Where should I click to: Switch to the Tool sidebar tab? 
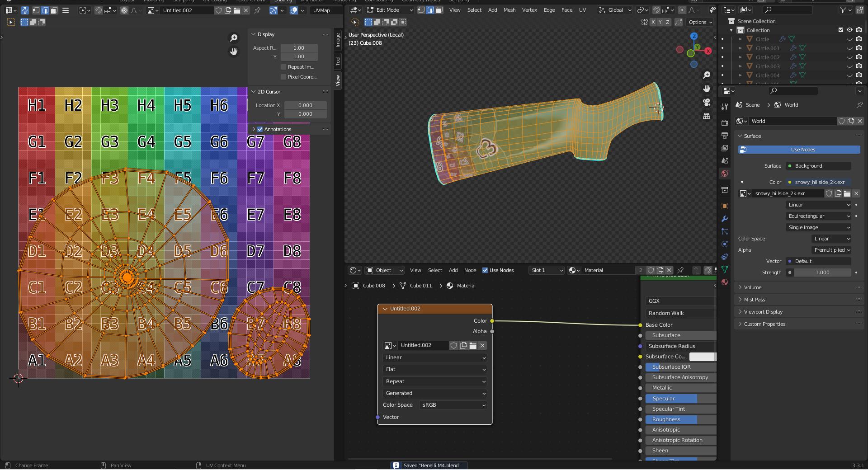(338, 61)
